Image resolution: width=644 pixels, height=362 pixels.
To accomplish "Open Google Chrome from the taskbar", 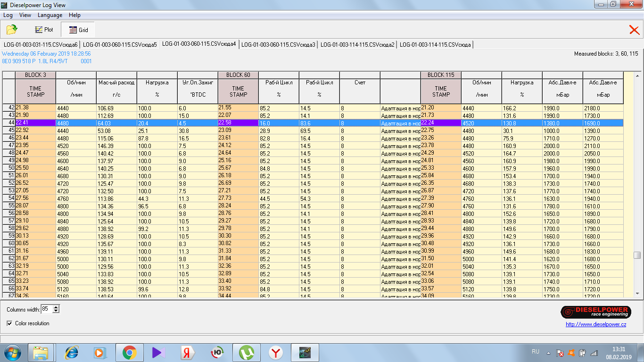I will click(x=130, y=353).
